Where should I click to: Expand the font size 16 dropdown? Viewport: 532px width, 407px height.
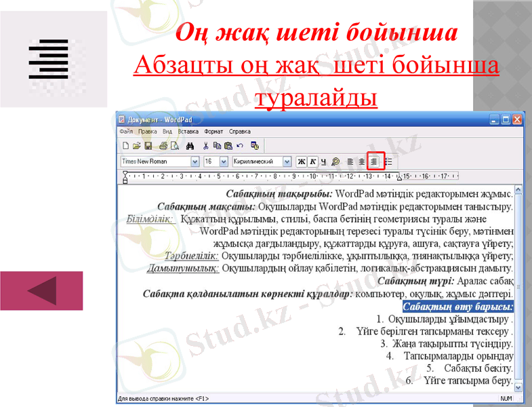[224, 161]
